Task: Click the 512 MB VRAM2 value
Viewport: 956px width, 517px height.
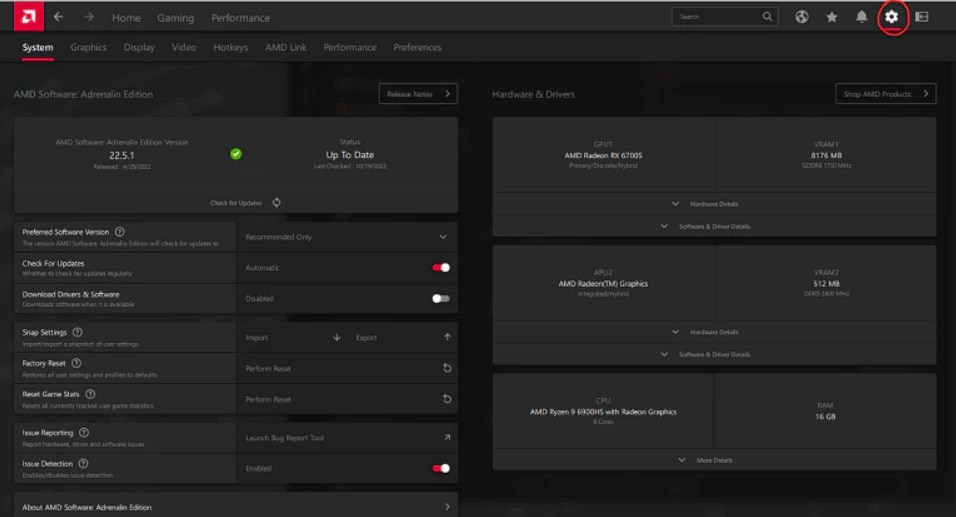Action: 826,283
